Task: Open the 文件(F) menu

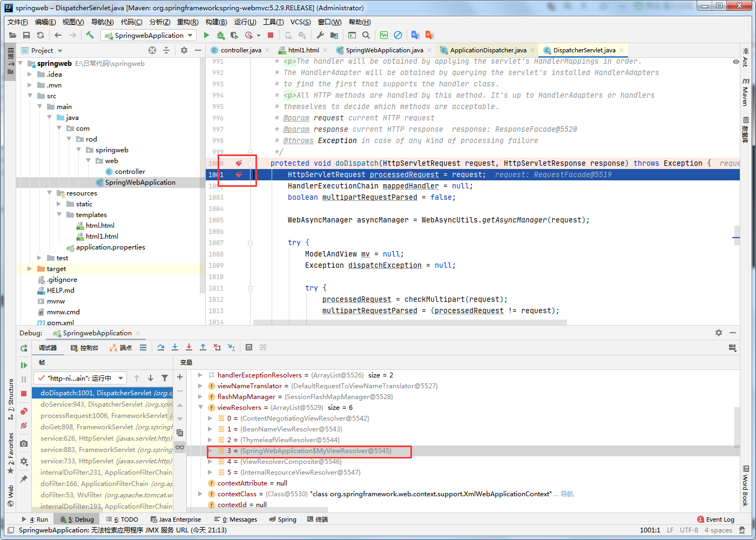Action: (18, 22)
